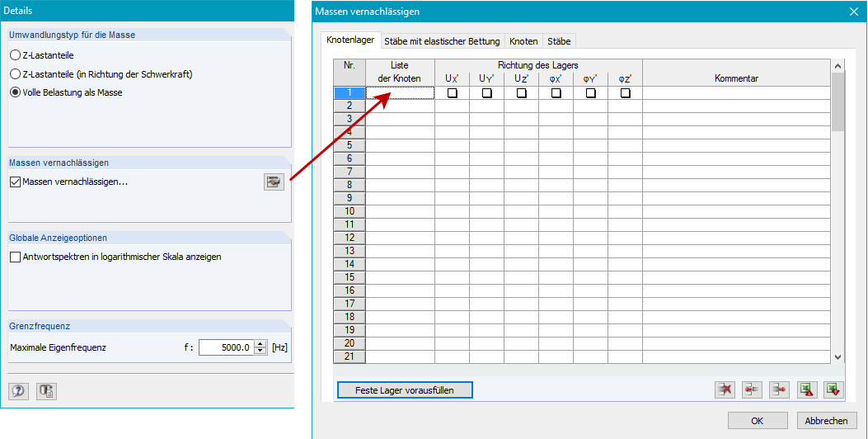
Task: Select row header 16 in the table
Action: coord(350,290)
